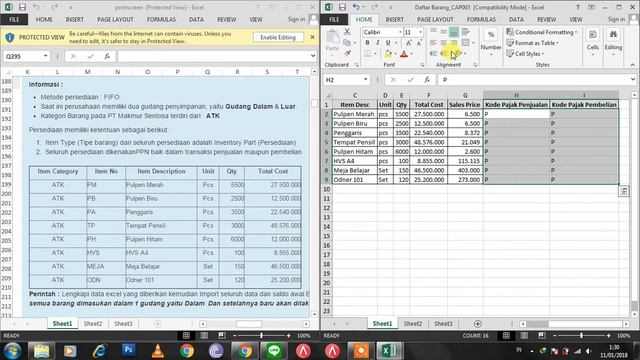Open the INSERT tab in right Excel
Screen dimensions: 640x360
(x=395, y=19)
